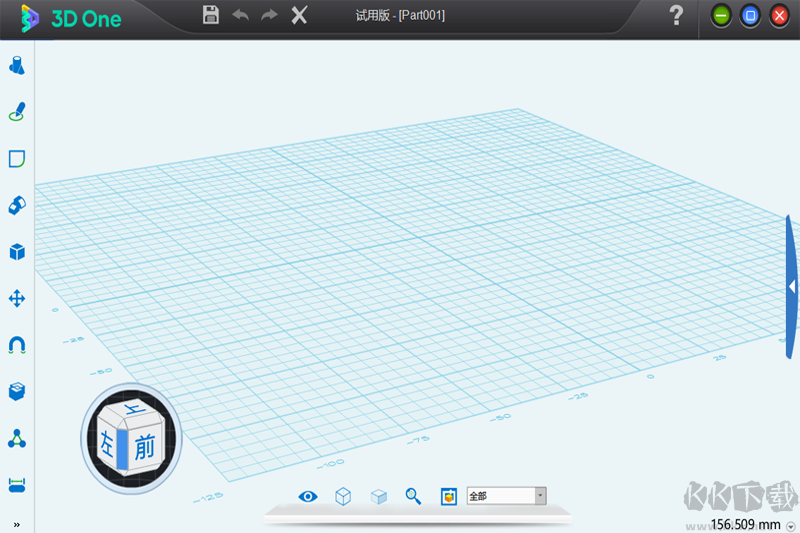Expand the left toolbar with double chevron
This screenshot has height=533, width=800.
[x=16, y=524]
